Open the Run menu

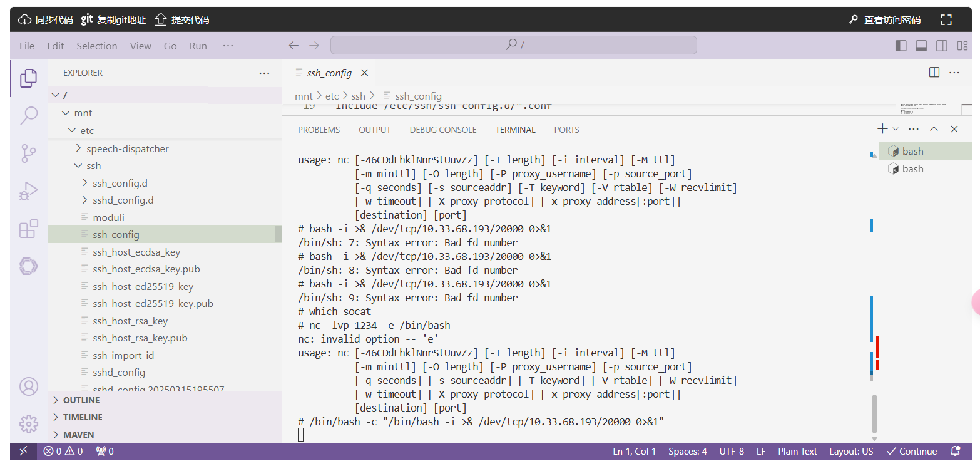[x=198, y=46]
